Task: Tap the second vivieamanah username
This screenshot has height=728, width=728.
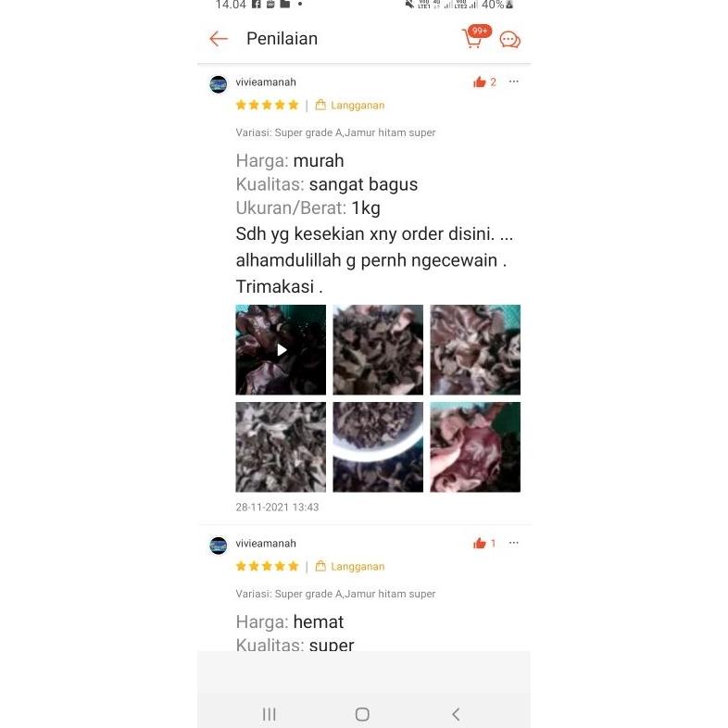Action: (266, 543)
